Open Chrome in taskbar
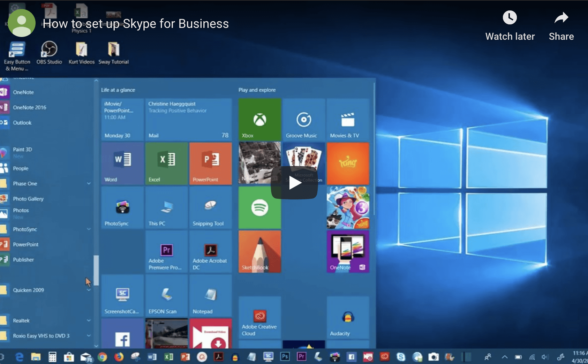This screenshot has width=588, height=364. (102, 357)
